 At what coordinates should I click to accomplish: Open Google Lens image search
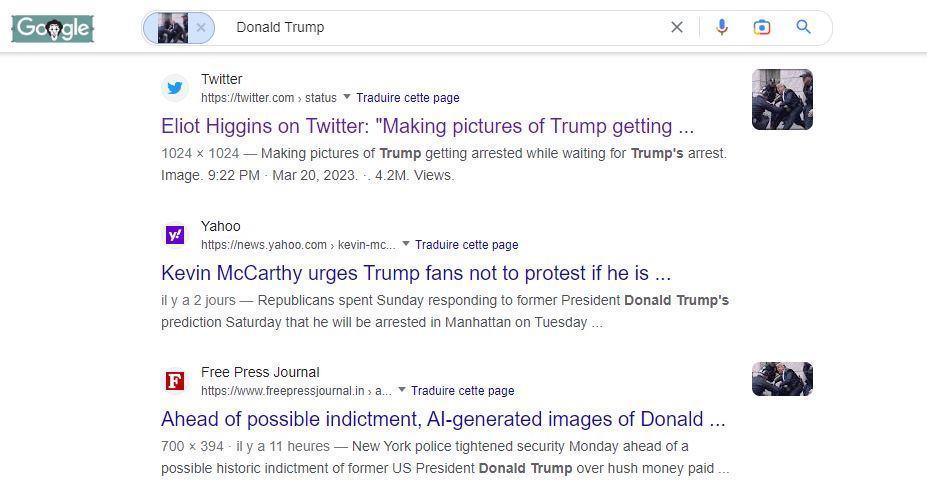[x=762, y=28]
